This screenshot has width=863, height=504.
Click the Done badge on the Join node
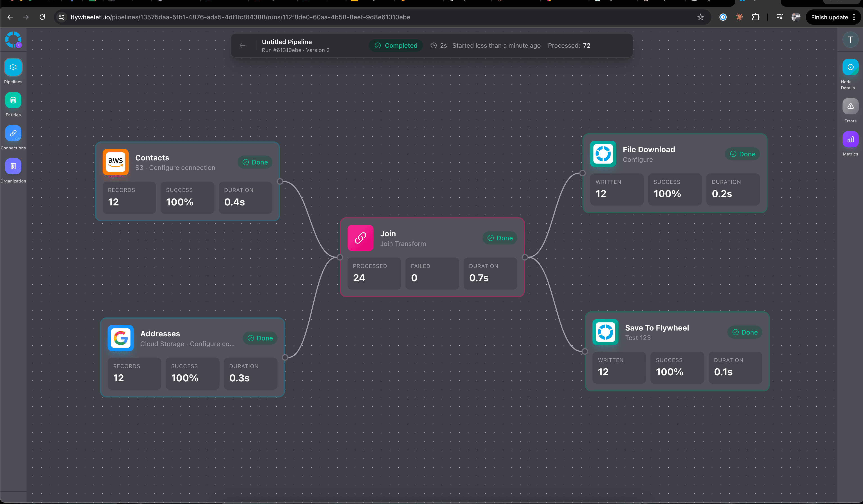point(500,238)
